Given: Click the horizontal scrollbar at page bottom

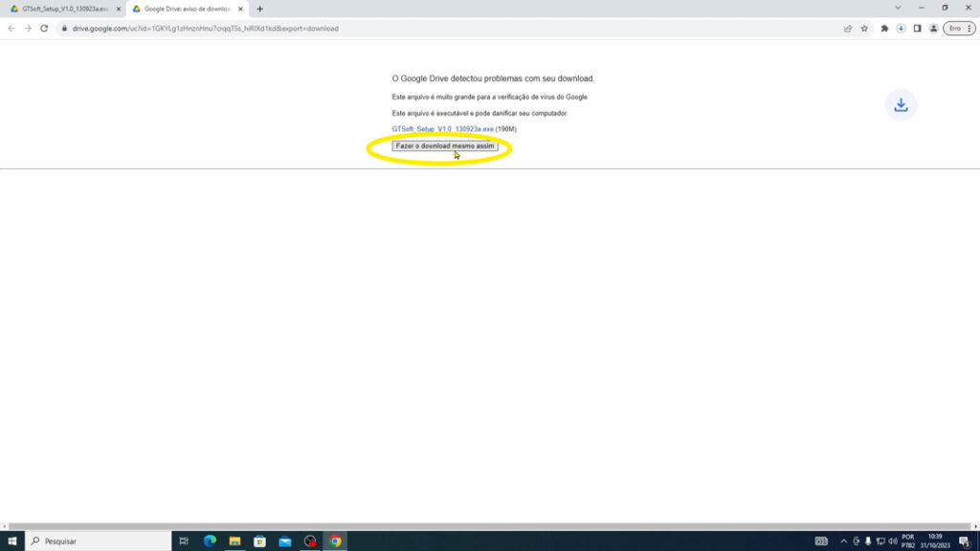Looking at the screenshot, I should (489, 527).
